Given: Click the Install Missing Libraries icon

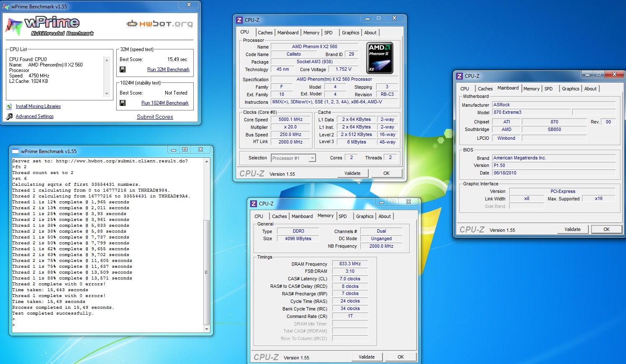Looking at the screenshot, I should tap(9, 107).
